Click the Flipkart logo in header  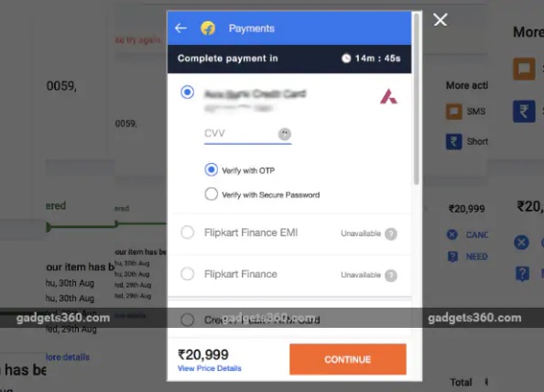tap(208, 28)
